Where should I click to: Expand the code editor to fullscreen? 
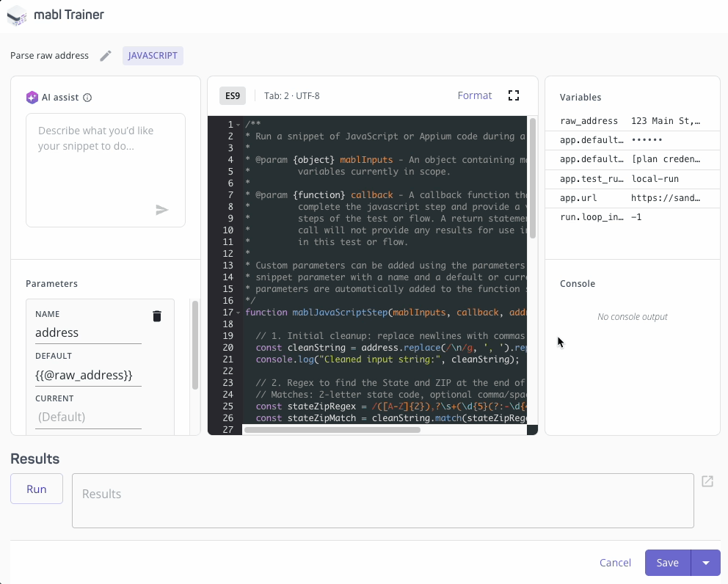click(x=514, y=95)
